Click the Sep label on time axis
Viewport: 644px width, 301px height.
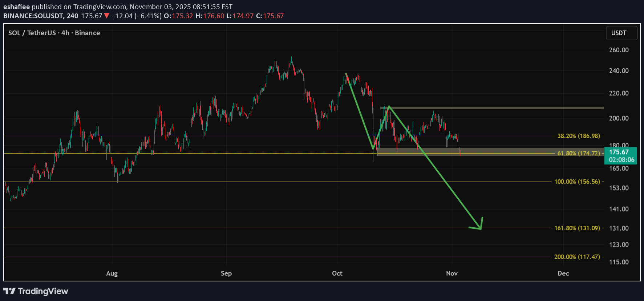click(x=226, y=273)
